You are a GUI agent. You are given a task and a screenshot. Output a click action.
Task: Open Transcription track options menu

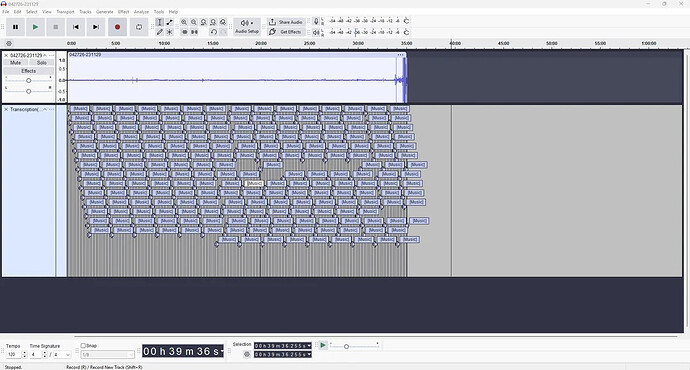(51, 109)
